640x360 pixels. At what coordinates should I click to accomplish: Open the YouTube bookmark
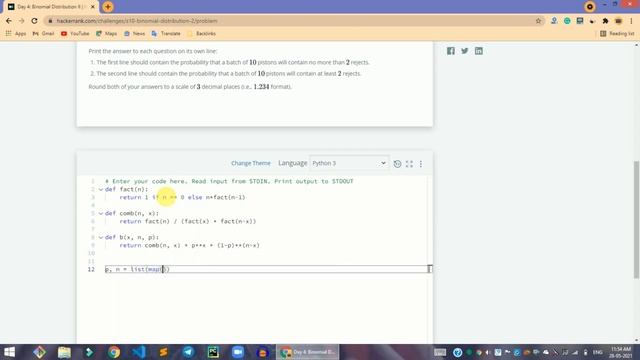coord(75,33)
